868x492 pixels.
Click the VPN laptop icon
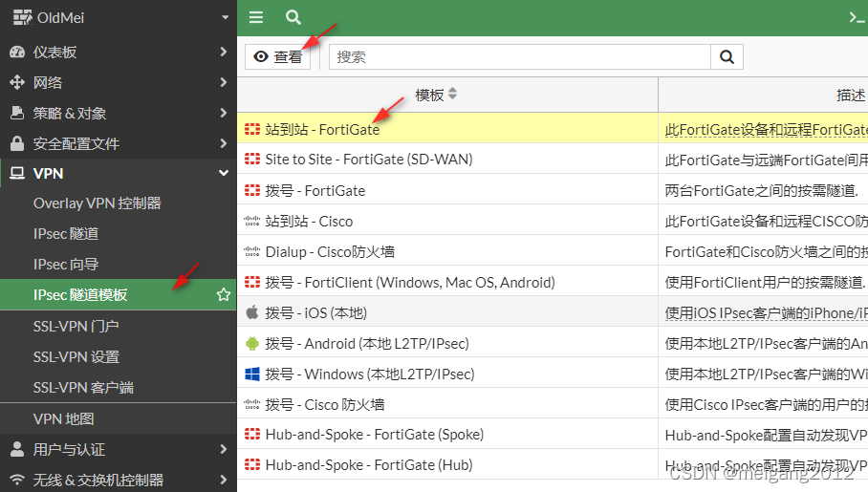click(17, 173)
